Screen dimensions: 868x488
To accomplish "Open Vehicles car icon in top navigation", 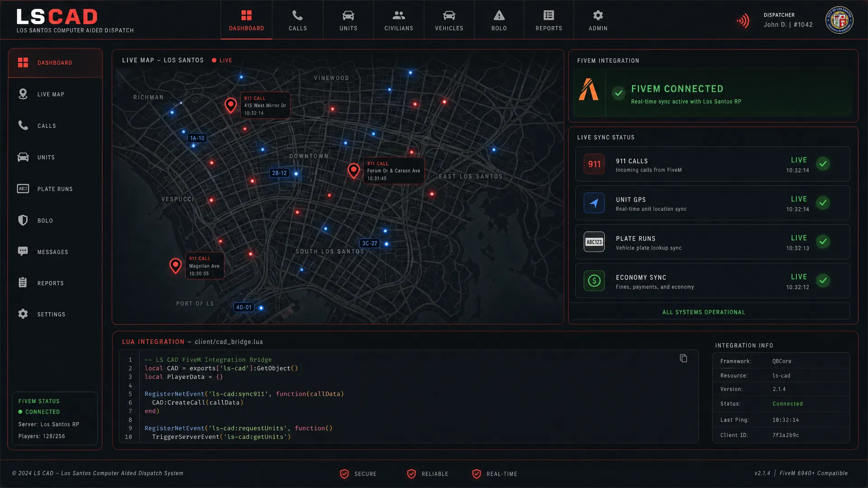I will 449,15.
